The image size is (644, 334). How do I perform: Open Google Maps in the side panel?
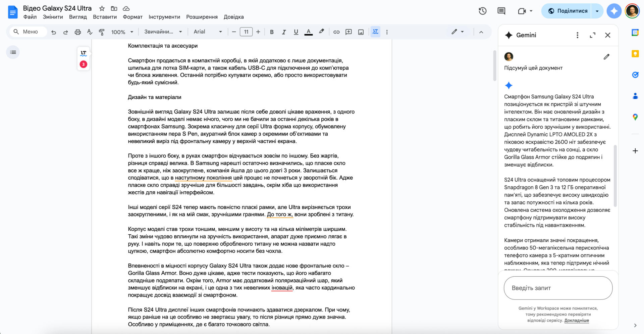(635, 117)
